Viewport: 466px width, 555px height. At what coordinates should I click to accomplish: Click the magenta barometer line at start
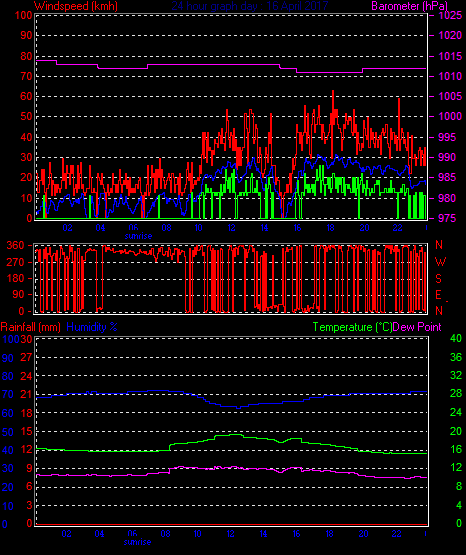coord(46,61)
